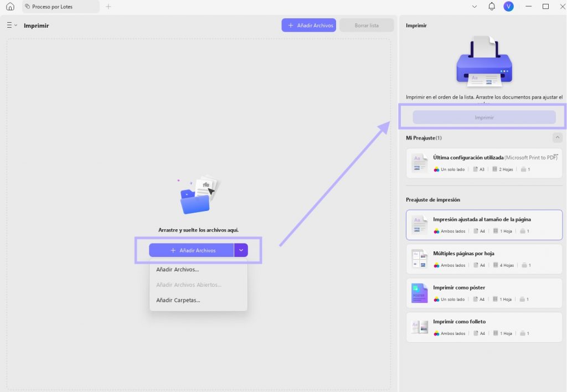Image resolution: width=567 pixels, height=392 pixels.
Task: Collapse the Mi Preajuste section
Action: click(557, 138)
